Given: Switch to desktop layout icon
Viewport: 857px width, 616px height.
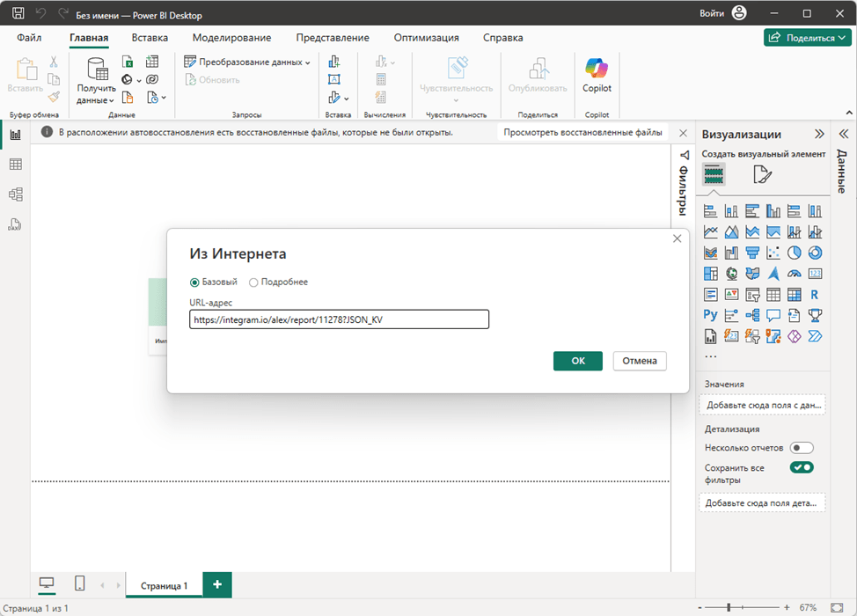Looking at the screenshot, I should coord(47,583).
